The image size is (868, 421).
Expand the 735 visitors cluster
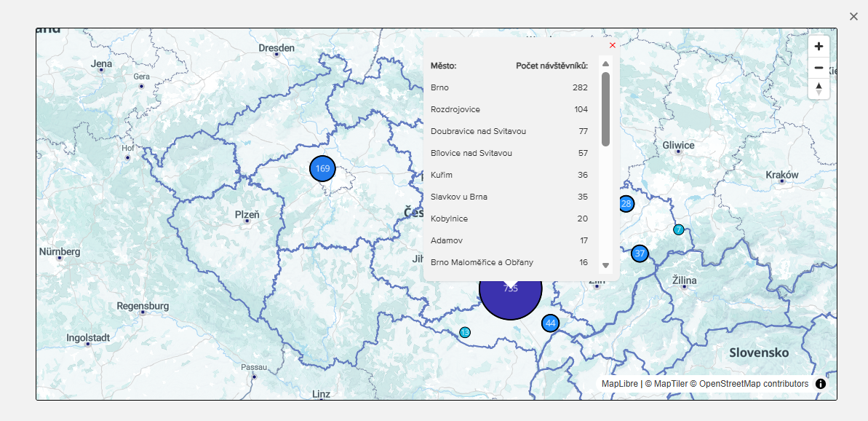point(511,299)
